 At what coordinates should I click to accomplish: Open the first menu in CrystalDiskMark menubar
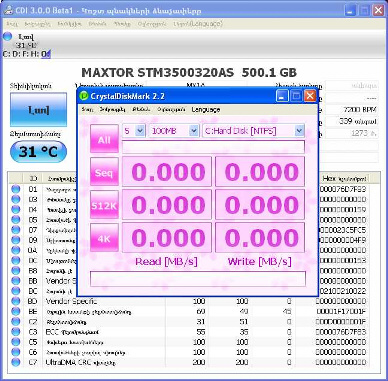pos(87,109)
